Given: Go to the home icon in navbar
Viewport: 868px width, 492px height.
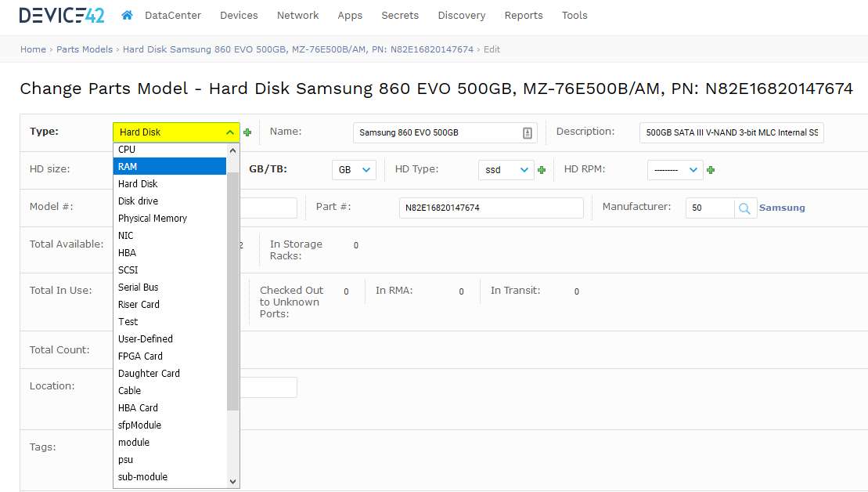Looking at the screenshot, I should click(x=127, y=15).
